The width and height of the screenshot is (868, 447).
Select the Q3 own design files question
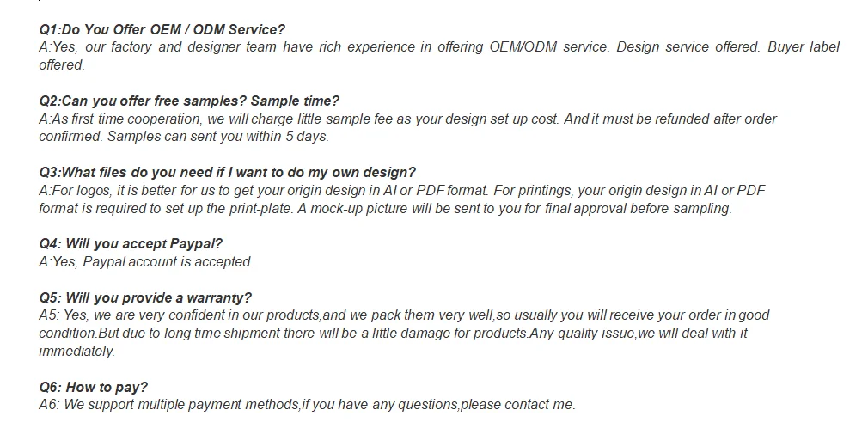tap(227, 173)
